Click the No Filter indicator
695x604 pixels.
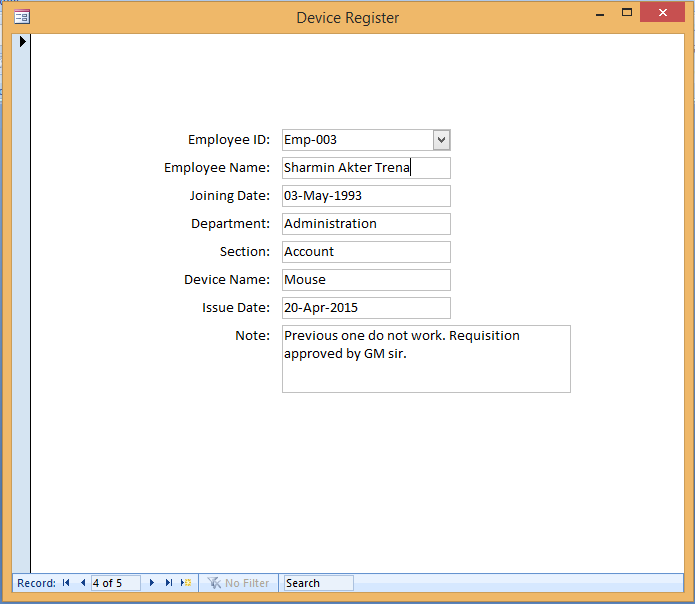point(238,583)
